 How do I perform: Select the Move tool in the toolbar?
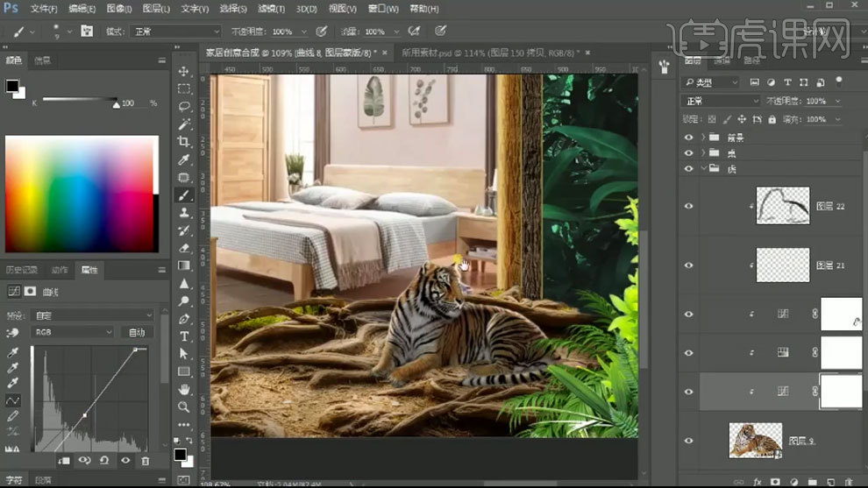[x=184, y=71]
